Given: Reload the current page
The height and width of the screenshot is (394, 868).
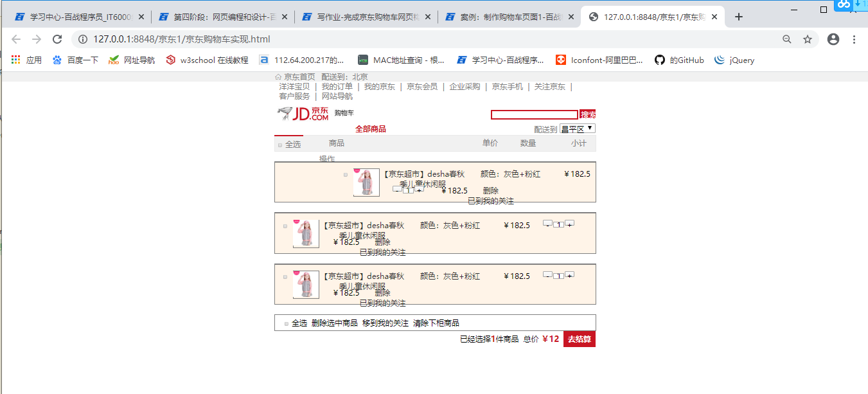Looking at the screenshot, I should point(57,39).
